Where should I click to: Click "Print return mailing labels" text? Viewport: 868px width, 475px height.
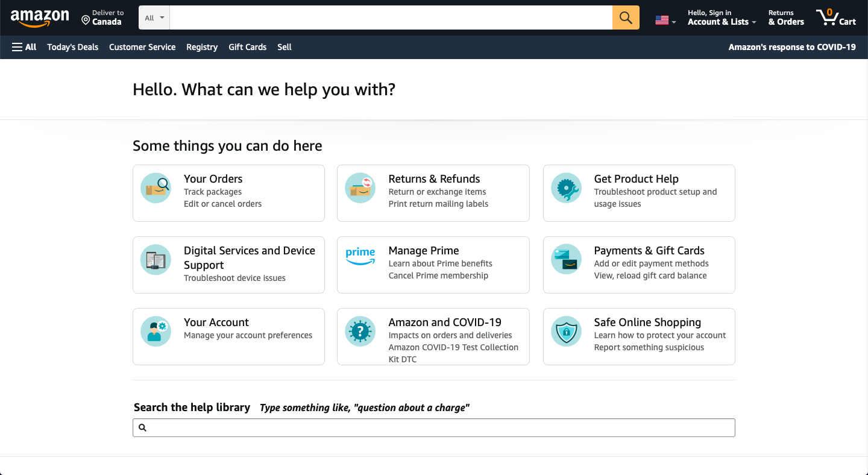[439, 204]
